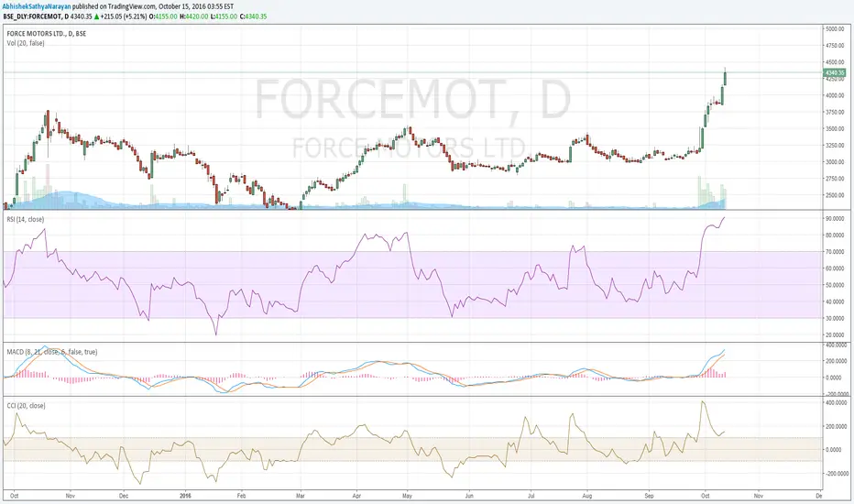Viewport: 854px width, 504px height.
Task: Click the 40.0000 value on RSI axis
Action: [835, 301]
